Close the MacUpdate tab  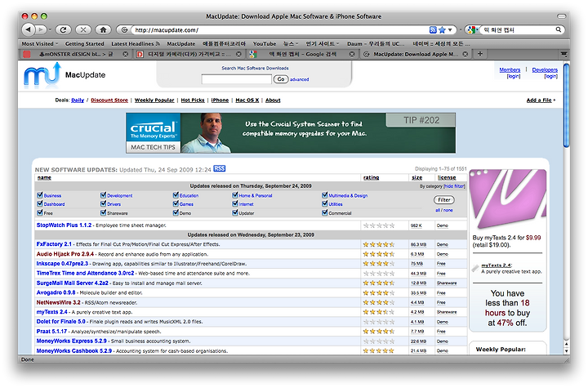tap(465, 54)
